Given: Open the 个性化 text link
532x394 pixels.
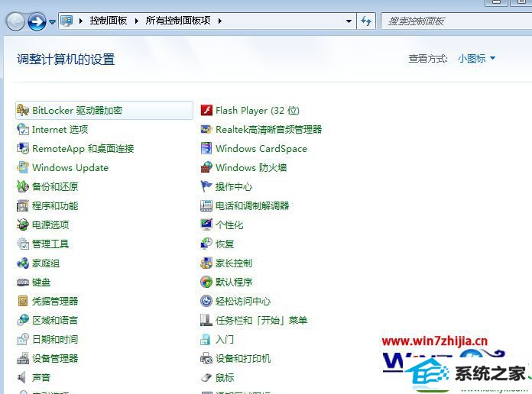Looking at the screenshot, I should 229,224.
